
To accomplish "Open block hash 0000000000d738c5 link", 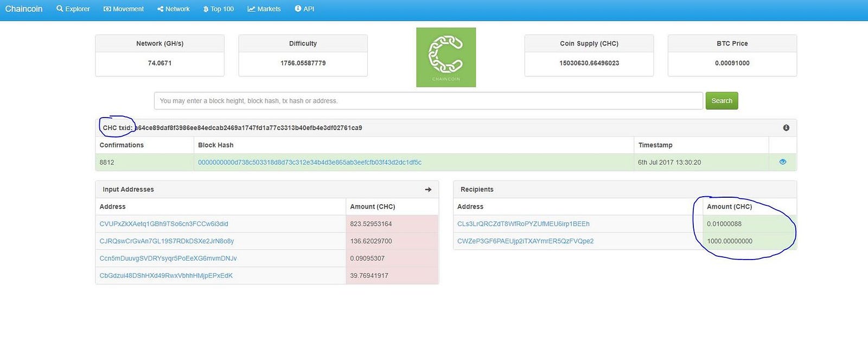I will point(310,162).
